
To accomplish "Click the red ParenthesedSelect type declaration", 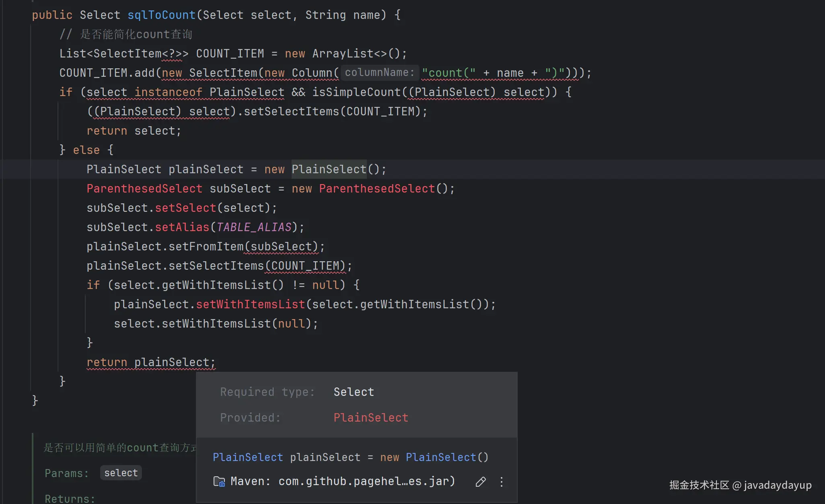I will (x=144, y=188).
